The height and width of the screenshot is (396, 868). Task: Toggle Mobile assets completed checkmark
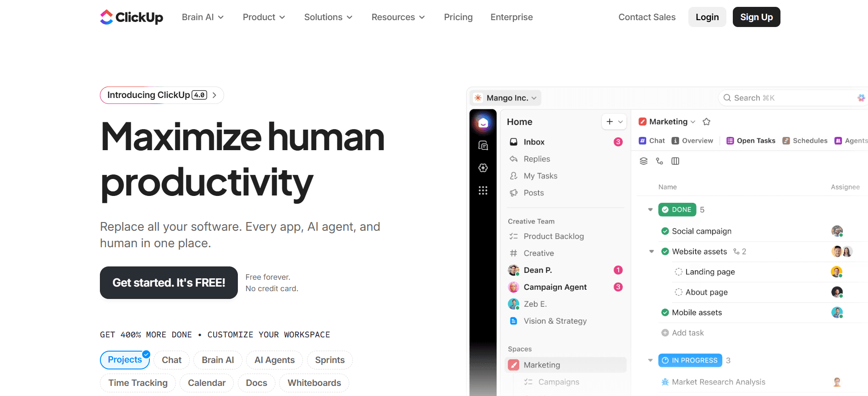pyautogui.click(x=665, y=313)
